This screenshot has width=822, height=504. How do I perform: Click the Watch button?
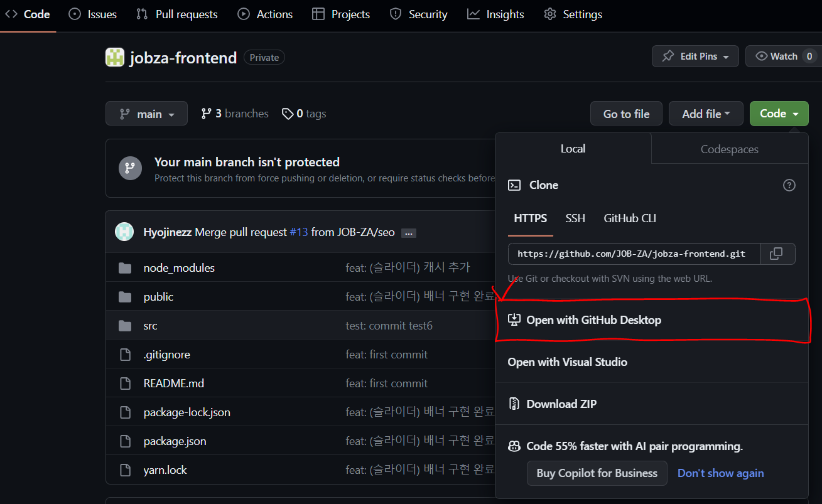pyautogui.click(x=783, y=56)
